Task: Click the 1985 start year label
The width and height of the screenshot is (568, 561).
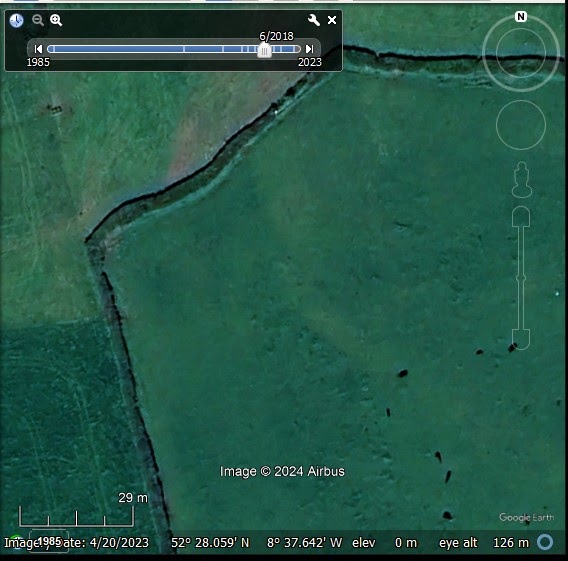Action: [38, 62]
